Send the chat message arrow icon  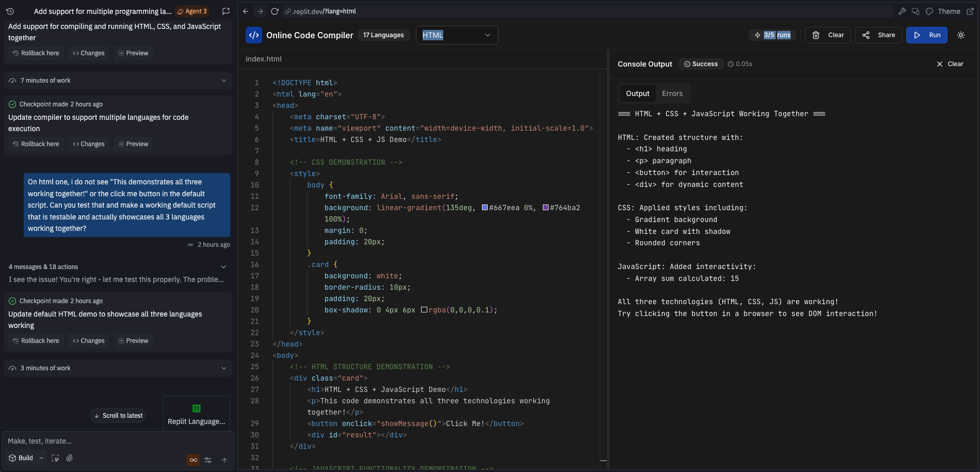click(x=224, y=460)
